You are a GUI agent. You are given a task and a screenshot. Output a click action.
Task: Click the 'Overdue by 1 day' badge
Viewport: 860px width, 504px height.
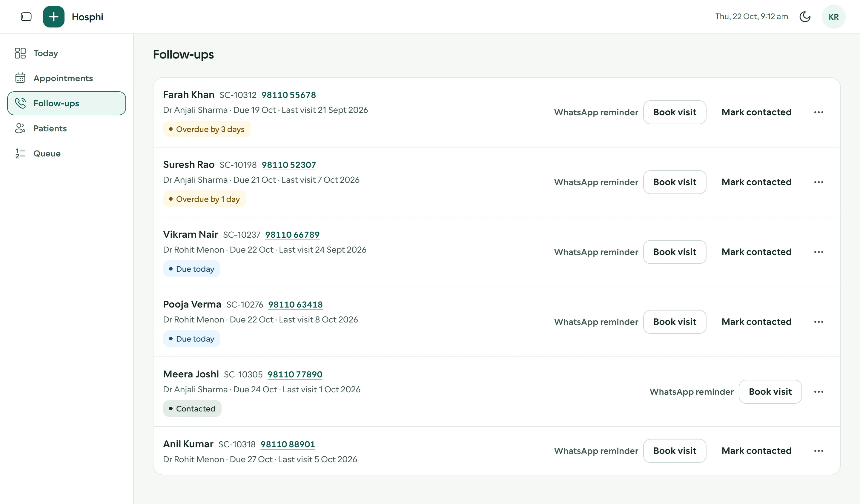(x=204, y=199)
